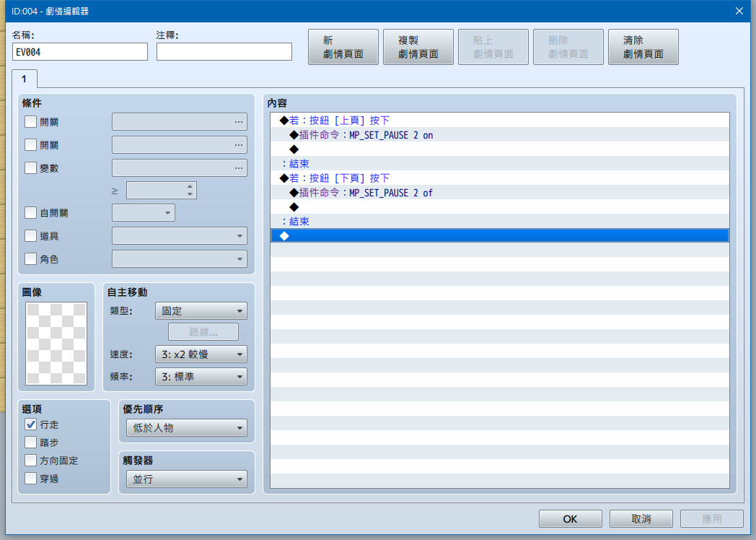This screenshot has width=756, height=540.
Task: Open the 速度 speed dropdown
Action: pyautogui.click(x=201, y=354)
